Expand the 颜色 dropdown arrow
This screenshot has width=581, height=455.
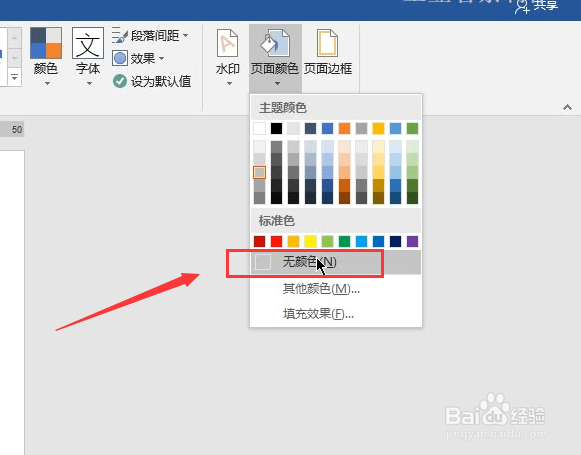(x=47, y=84)
